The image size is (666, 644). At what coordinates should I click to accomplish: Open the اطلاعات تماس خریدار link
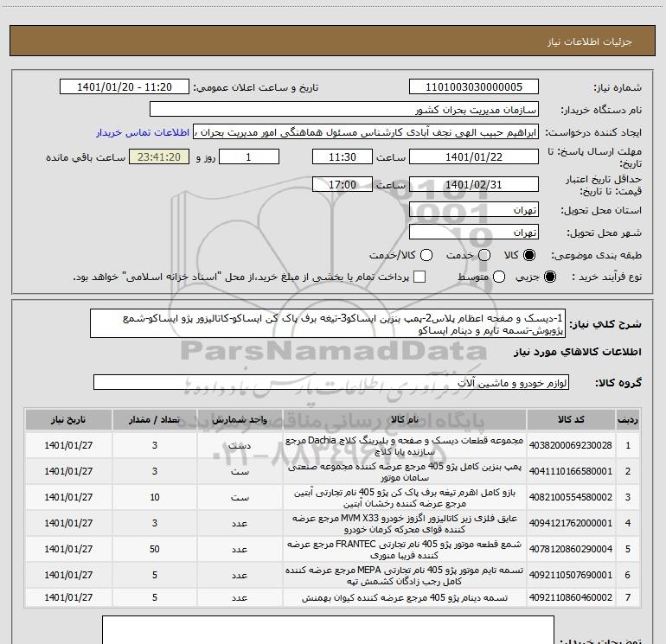coord(143,132)
